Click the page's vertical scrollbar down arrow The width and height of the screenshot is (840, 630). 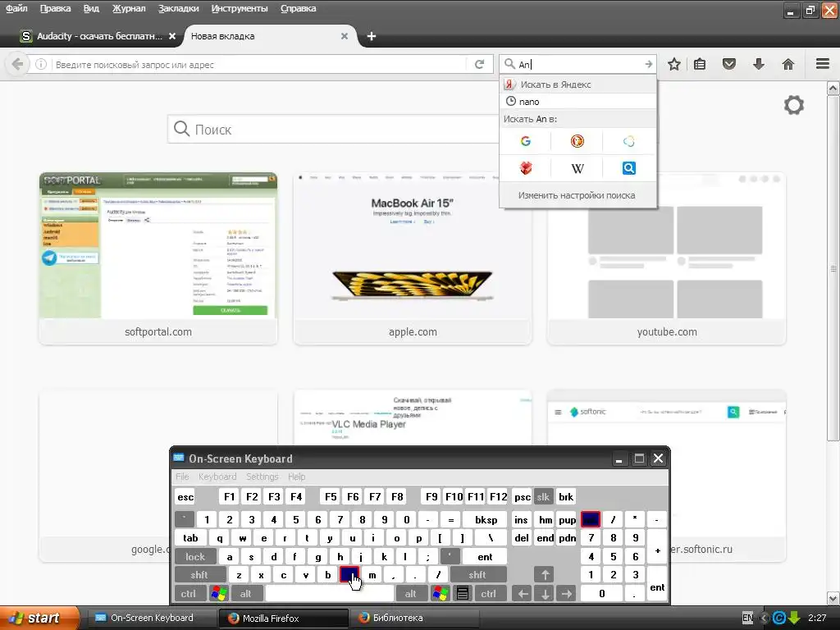click(x=833, y=598)
